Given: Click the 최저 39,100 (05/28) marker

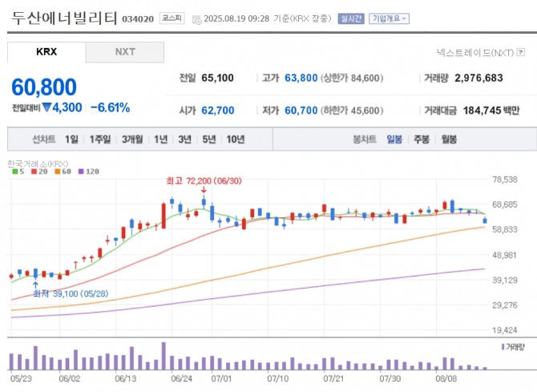Looking at the screenshot, I should [71, 293].
